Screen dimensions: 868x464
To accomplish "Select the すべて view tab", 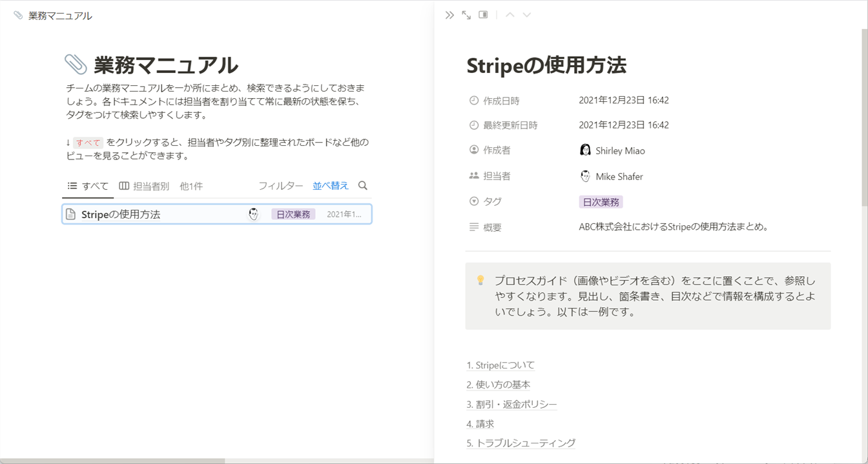I will click(x=88, y=186).
